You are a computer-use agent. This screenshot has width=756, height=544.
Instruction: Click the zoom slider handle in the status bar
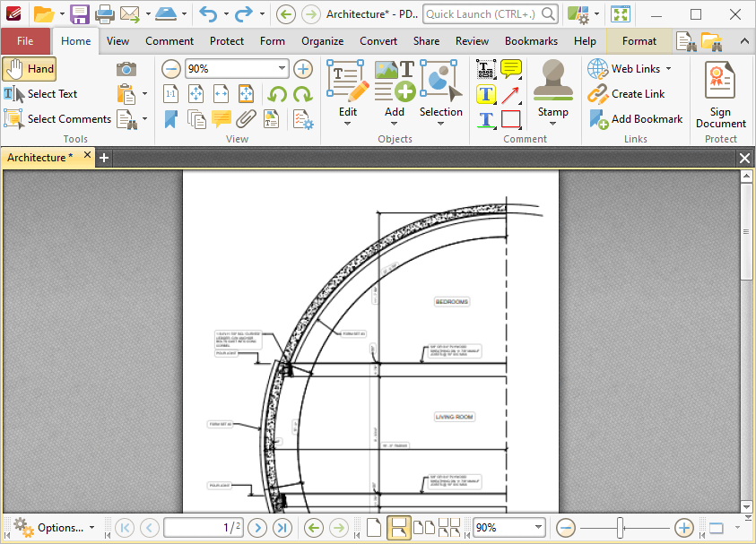tap(620, 528)
